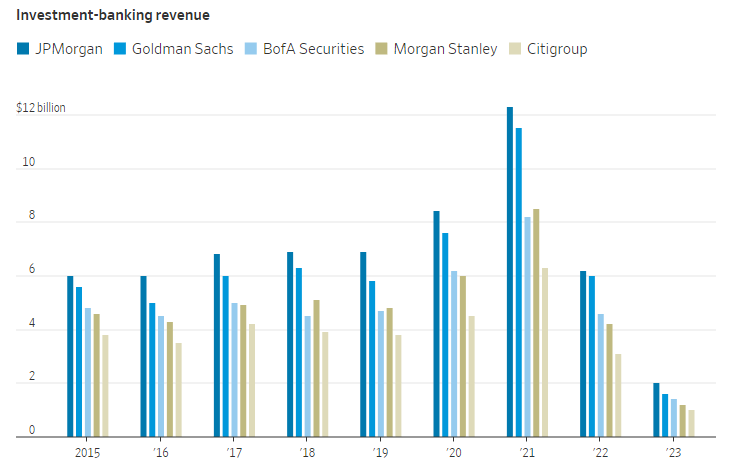Click the 2015 x-axis label
Image resolution: width=733 pixels, height=473 pixels.
point(87,454)
